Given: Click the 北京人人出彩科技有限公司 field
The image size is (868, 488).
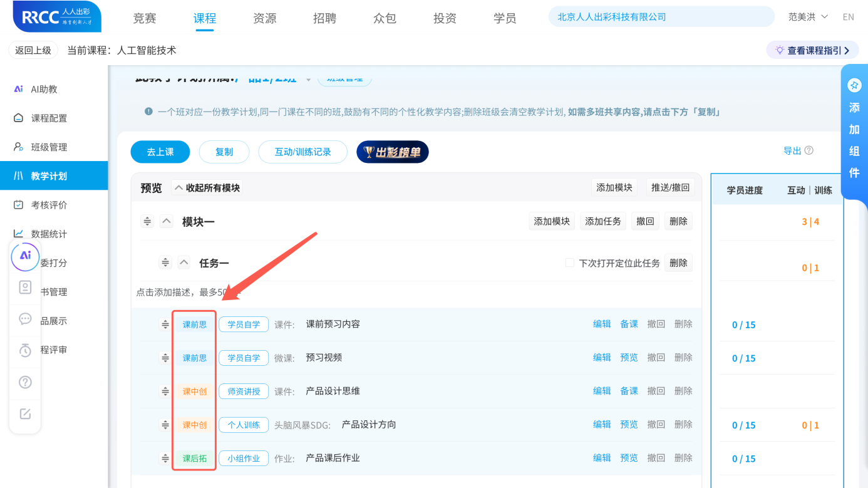Looking at the screenshot, I should pos(661,17).
